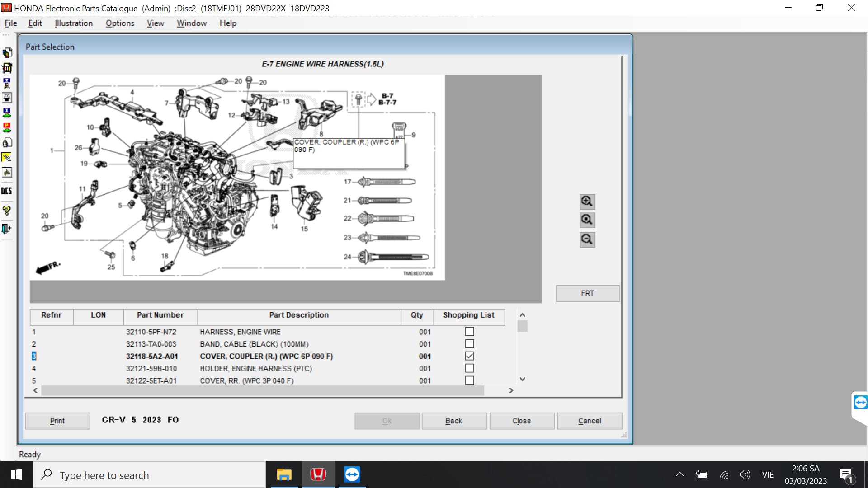Open the Illustration menu

click(74, 23)
